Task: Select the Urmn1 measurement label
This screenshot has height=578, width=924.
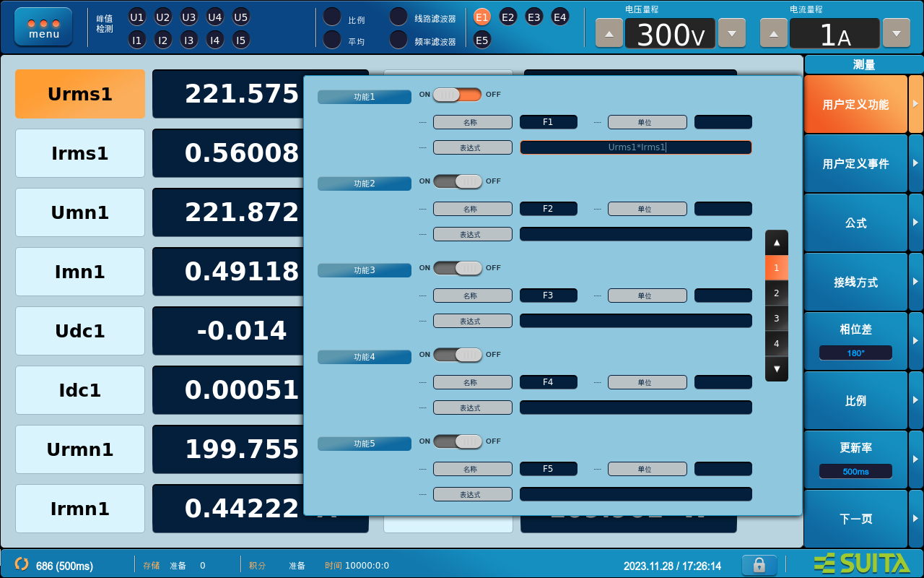Action: click(x=80, y=449)
